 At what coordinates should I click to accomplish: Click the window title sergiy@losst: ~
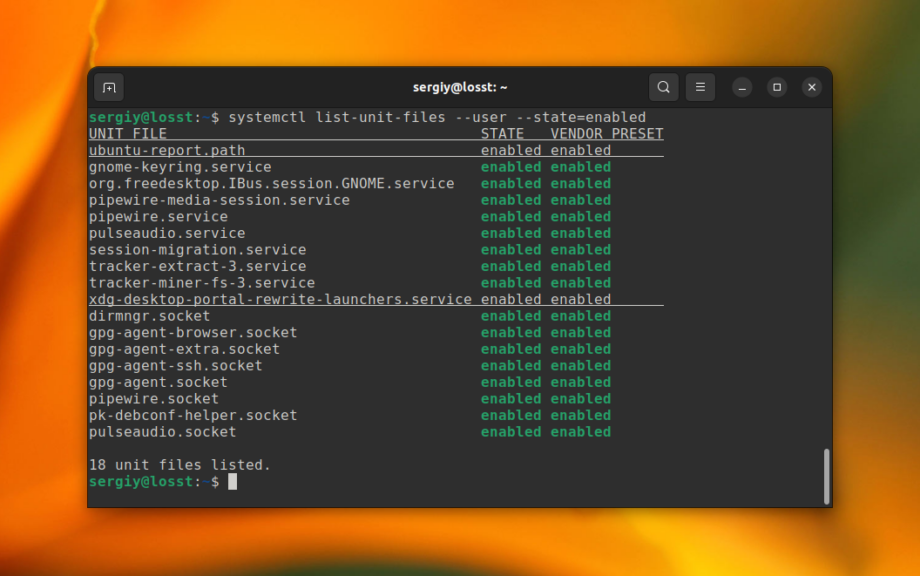(460, 87)
